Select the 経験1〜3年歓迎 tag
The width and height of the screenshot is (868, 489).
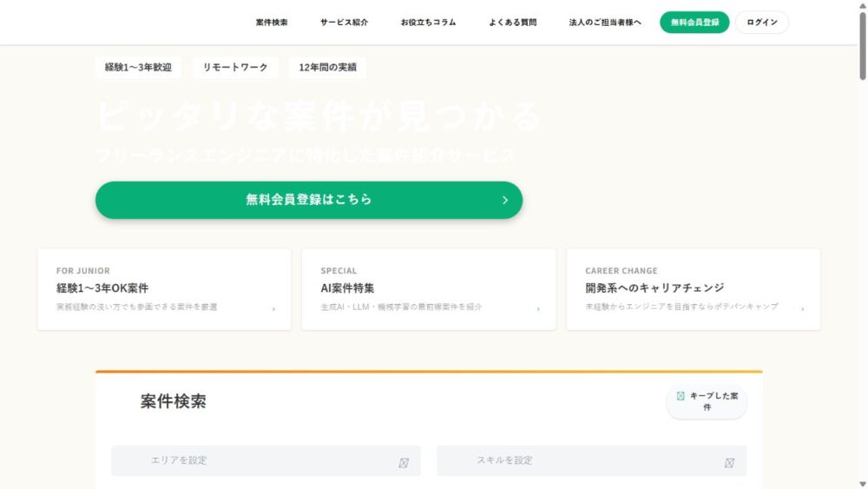click(x=138, y=67)
